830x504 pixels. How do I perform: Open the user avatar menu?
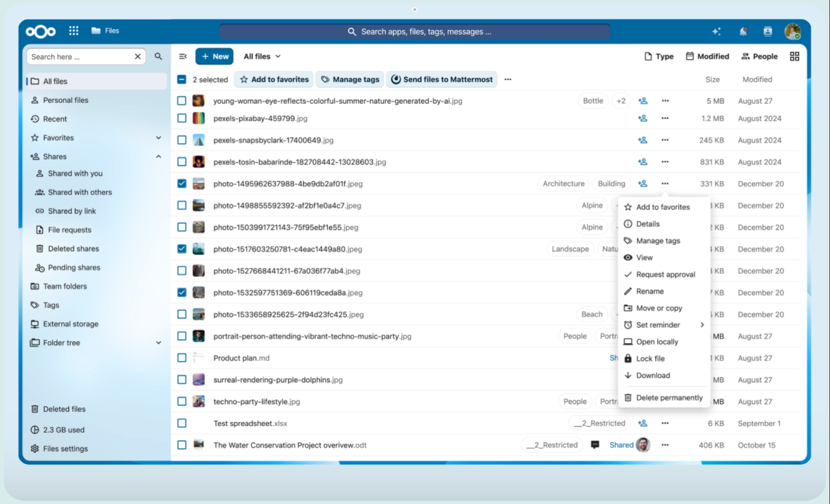click(792, 31)
